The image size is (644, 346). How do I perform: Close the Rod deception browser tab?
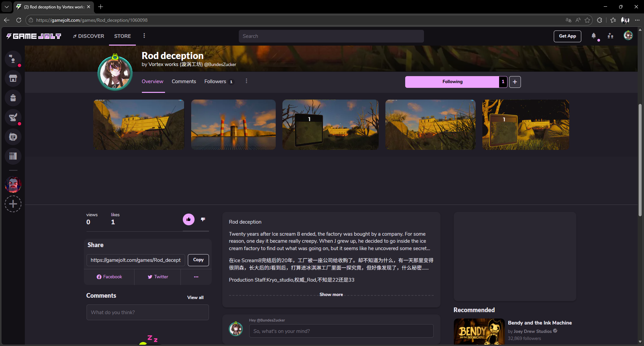[89, 7]
